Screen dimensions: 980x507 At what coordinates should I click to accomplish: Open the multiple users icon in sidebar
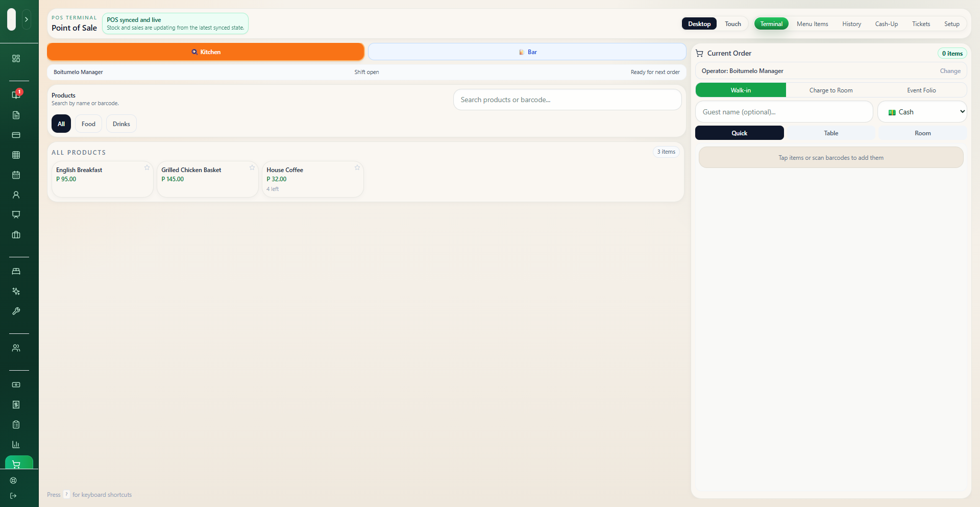(16, 348)
